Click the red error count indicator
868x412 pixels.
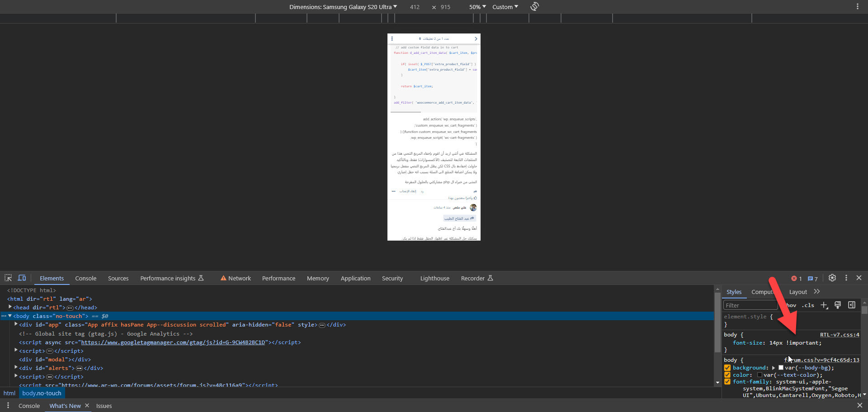pos(796,279)
